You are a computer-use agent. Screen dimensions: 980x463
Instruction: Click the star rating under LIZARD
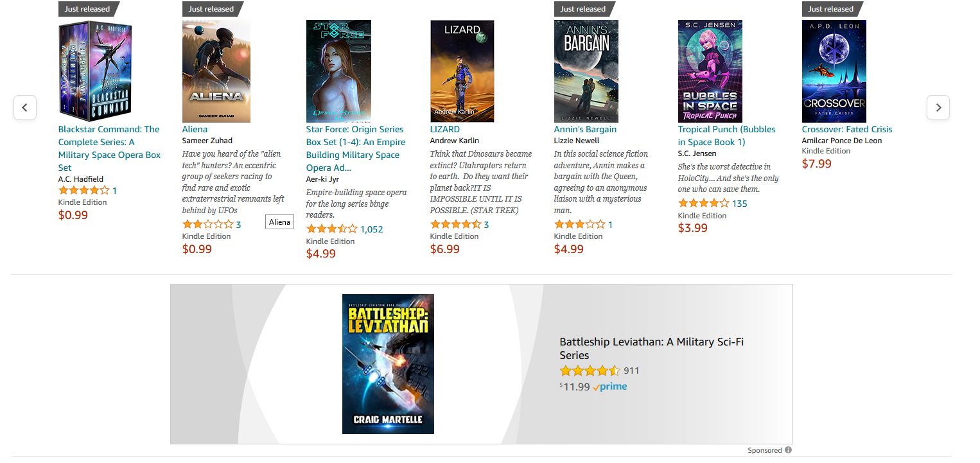click(x=455, y=224)
